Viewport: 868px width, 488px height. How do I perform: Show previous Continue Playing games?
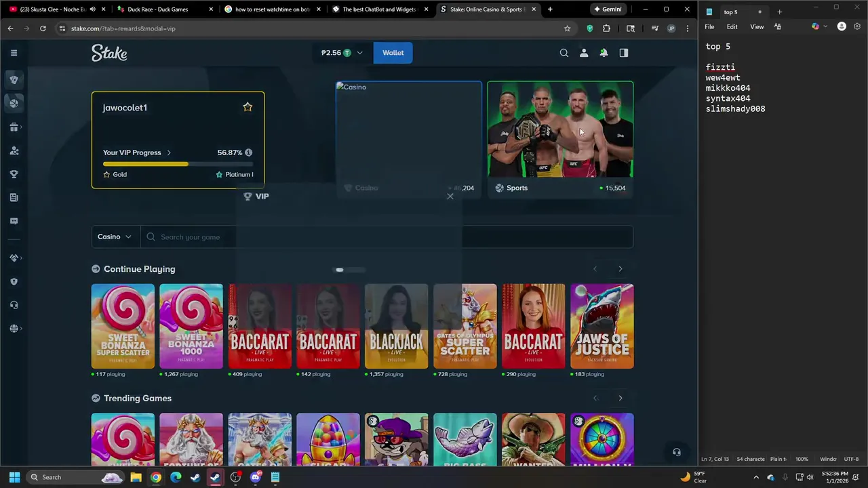pos(595,269)
